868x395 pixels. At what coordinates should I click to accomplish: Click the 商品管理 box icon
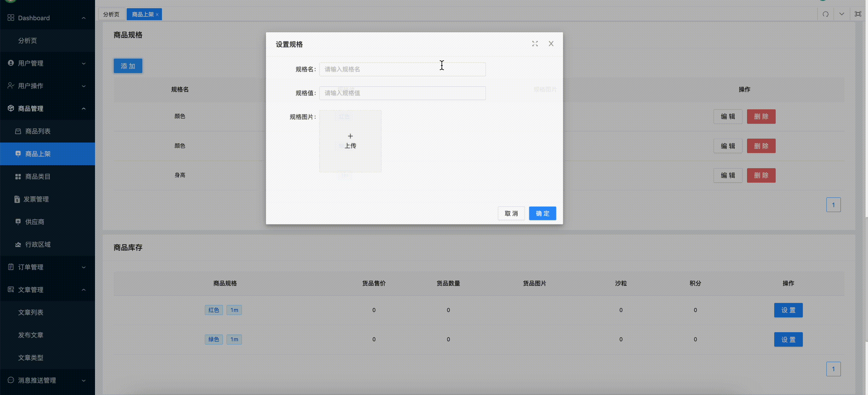[x=11, y=108]
